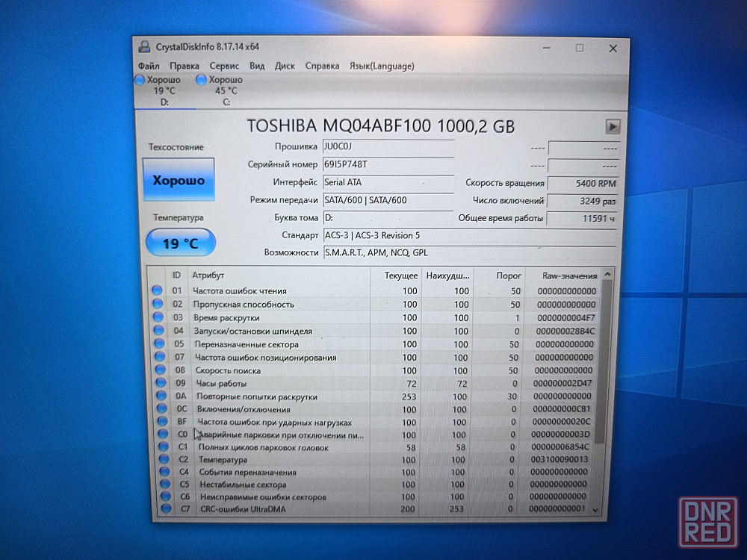Viewport: 747px width, 560px height.
Task: Maximize the CrystalDiskInfo window
Action: (x=579, y=48)
